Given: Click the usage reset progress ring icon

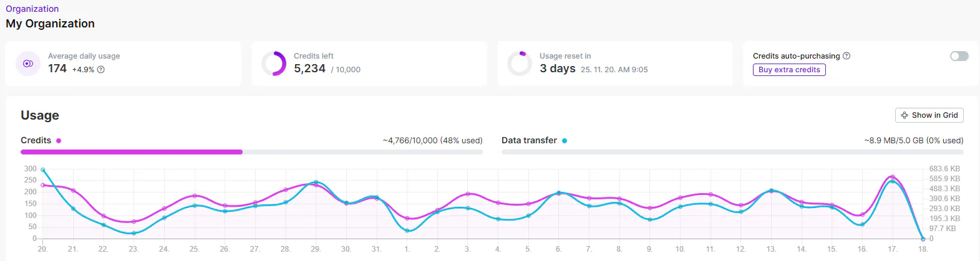Looking at the screenshot, I should 520,64.
